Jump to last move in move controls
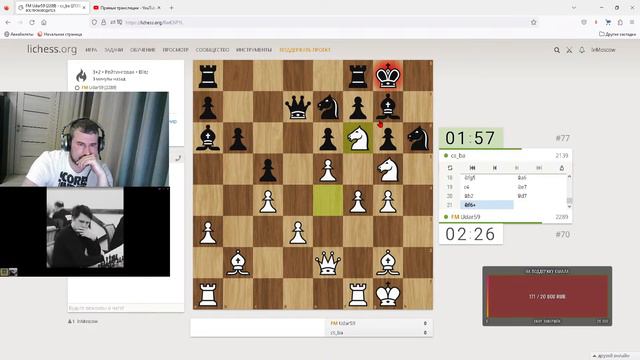 pyautogui.click(x=539, y=168)
